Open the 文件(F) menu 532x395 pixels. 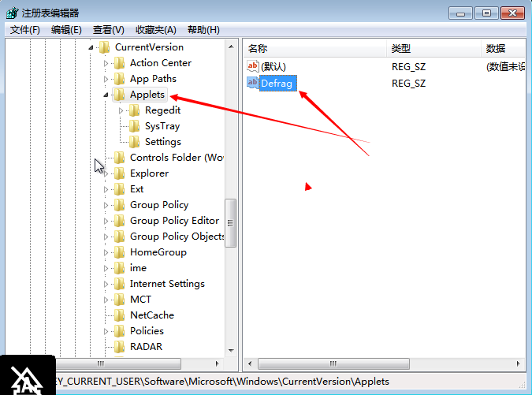tap(24, 30)
